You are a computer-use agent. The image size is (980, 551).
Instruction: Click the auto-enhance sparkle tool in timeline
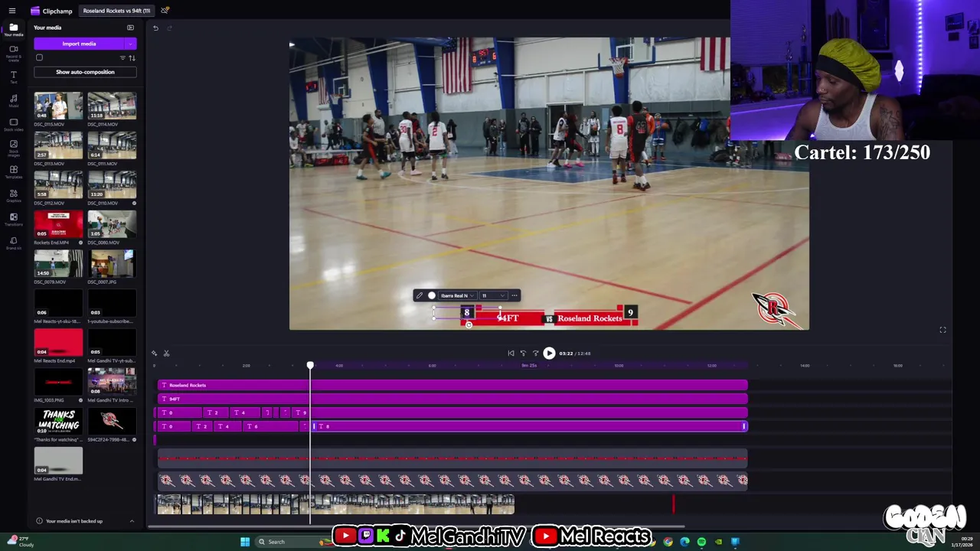pos(155,353)
